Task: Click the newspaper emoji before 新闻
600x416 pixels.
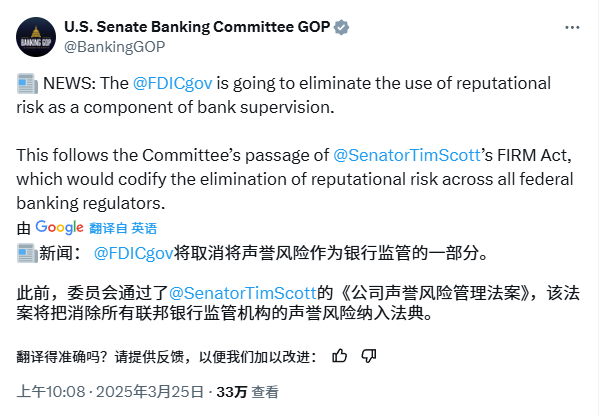Action: [x=27, y=254]
